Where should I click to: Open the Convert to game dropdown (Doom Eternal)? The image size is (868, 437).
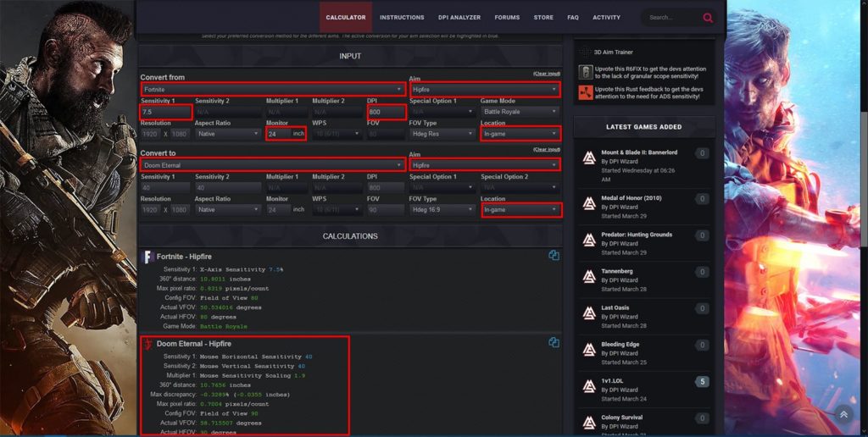pyautogui.click(x=273, y=165)
